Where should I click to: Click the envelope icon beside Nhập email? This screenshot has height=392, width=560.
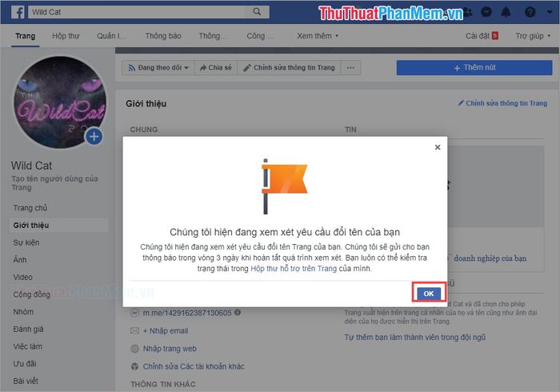(x=134, y=330)
